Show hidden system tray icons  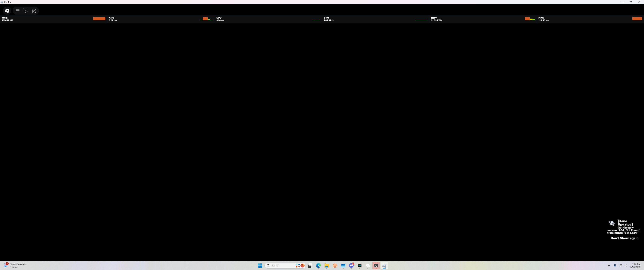(609, 265)
